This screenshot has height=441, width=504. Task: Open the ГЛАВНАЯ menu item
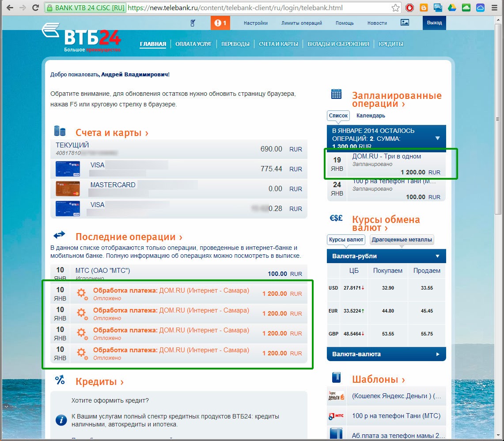click(x=153, y=44)
